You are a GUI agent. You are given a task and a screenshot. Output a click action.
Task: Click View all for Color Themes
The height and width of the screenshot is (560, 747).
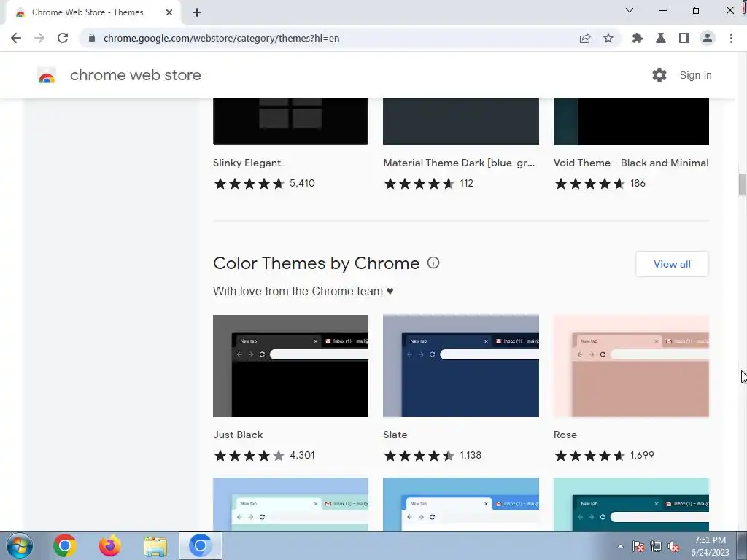(x=672, y=264)
